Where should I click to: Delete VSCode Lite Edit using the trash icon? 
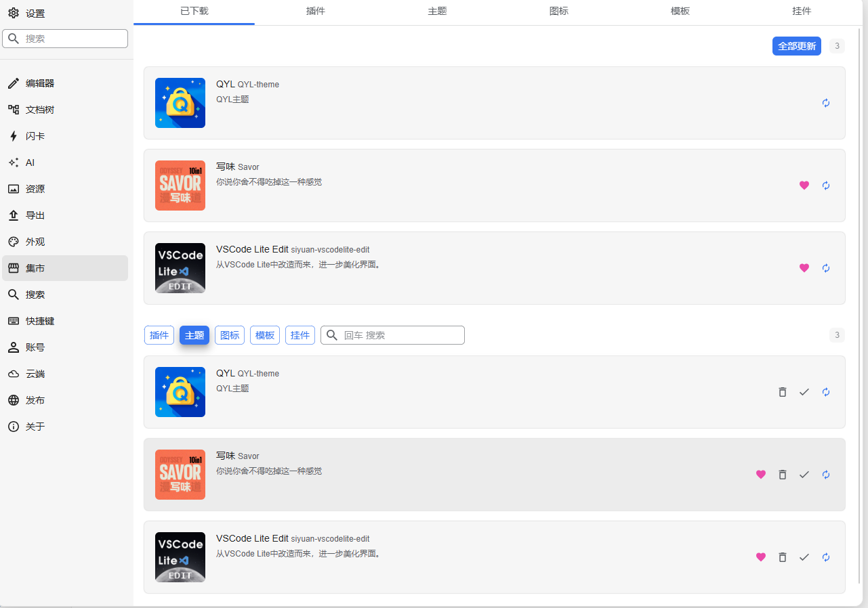coord(783,557)
